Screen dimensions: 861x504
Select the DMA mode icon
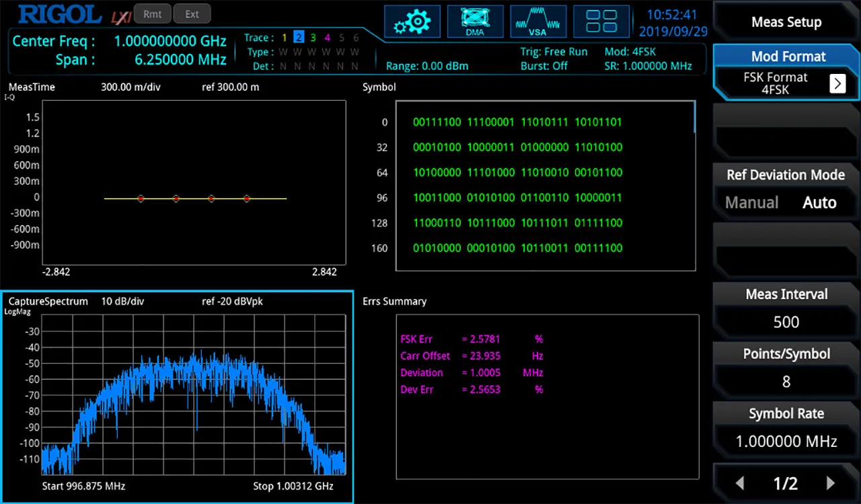475,22
